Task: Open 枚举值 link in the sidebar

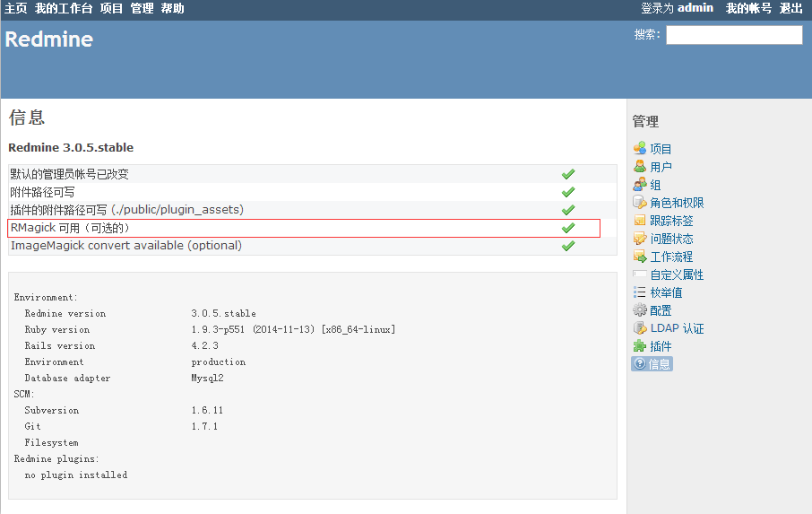Action: point(666,292)
